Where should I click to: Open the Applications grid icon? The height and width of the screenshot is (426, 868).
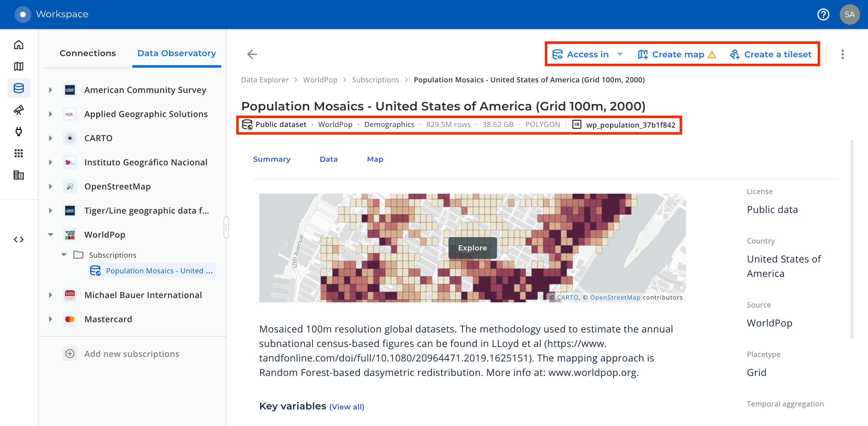coord(18,154)
